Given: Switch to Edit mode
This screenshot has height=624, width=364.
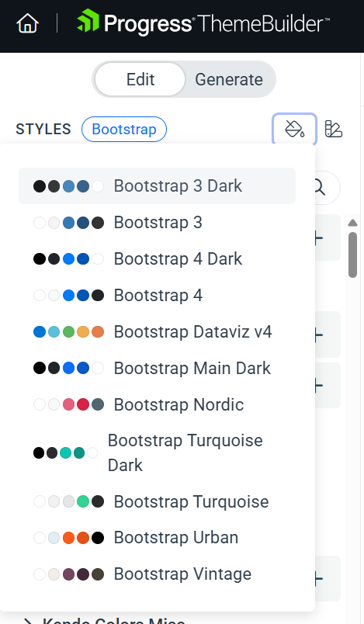Looking at the screenshot, I should pyautogui.click(x=140, y=79).
